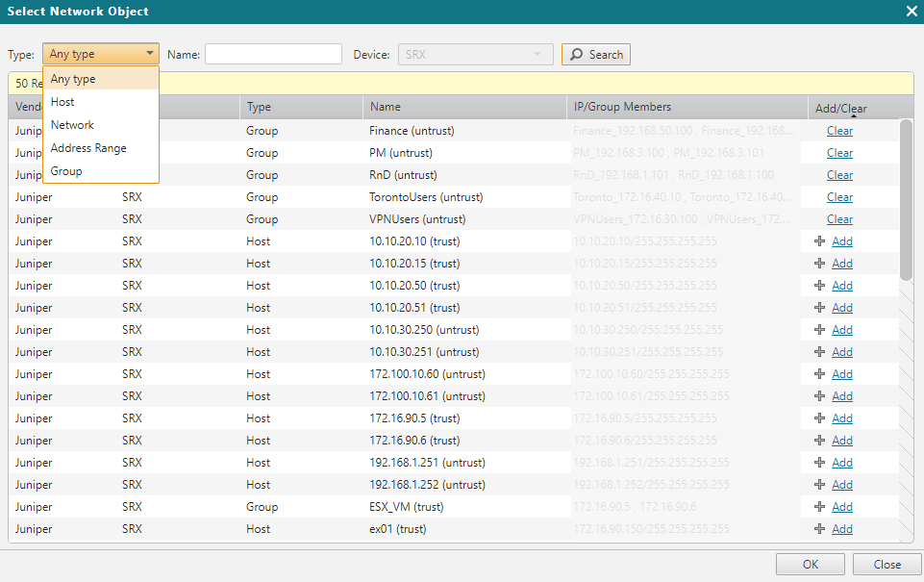Viewport: 924px width, 582px height.
Task: Click the magnifier Search button
Action: coord(596,55)
